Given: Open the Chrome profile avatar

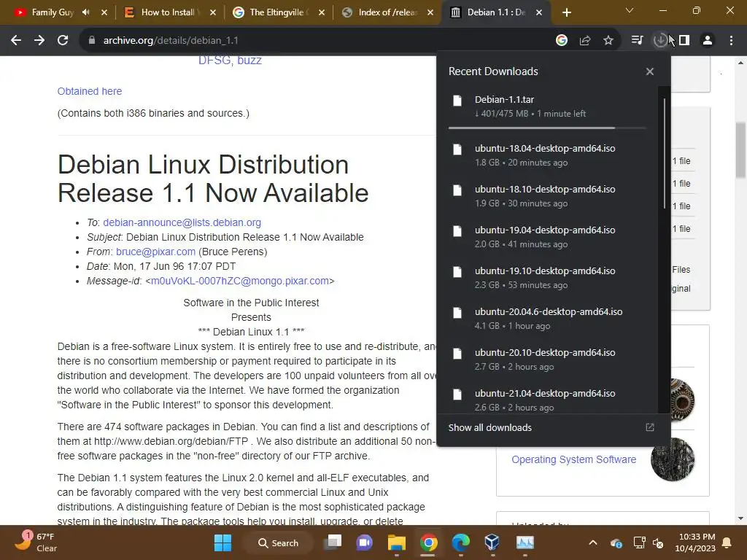Looking at the screenshot, I should click(x=708, y=41).
